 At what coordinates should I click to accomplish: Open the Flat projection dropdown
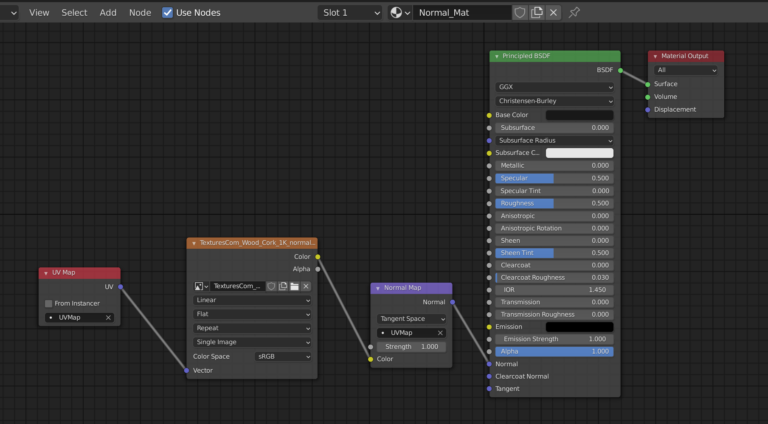(252, 314)
